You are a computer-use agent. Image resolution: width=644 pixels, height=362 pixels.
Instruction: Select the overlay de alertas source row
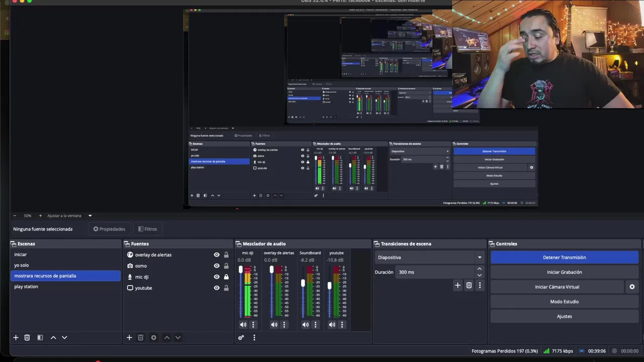[178, 255]
